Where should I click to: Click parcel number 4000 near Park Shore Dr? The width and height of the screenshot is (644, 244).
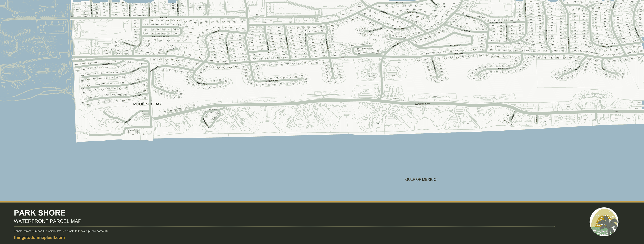tap(374, 40)
